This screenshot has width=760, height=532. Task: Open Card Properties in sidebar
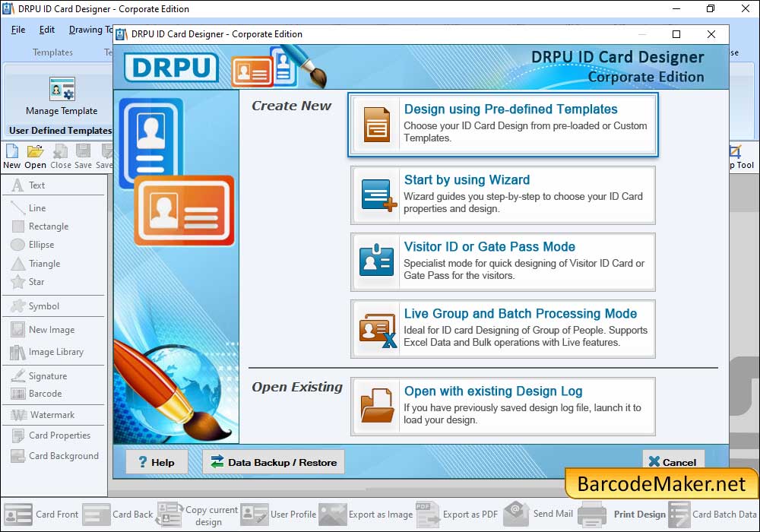[x=51, y=435]
